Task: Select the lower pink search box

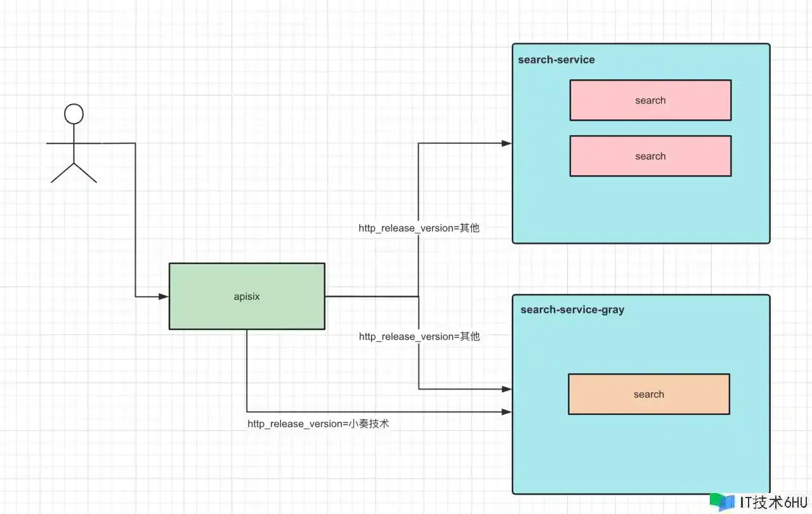Action: (650, 156)
